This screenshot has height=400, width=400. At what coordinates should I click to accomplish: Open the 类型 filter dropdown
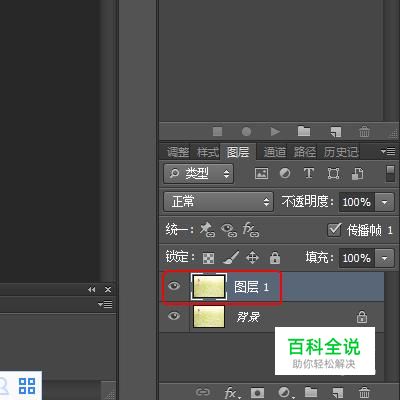199,173
